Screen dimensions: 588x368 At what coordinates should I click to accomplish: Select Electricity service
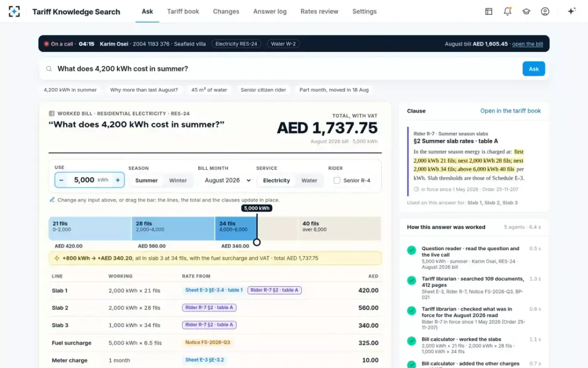pos(276,180)
